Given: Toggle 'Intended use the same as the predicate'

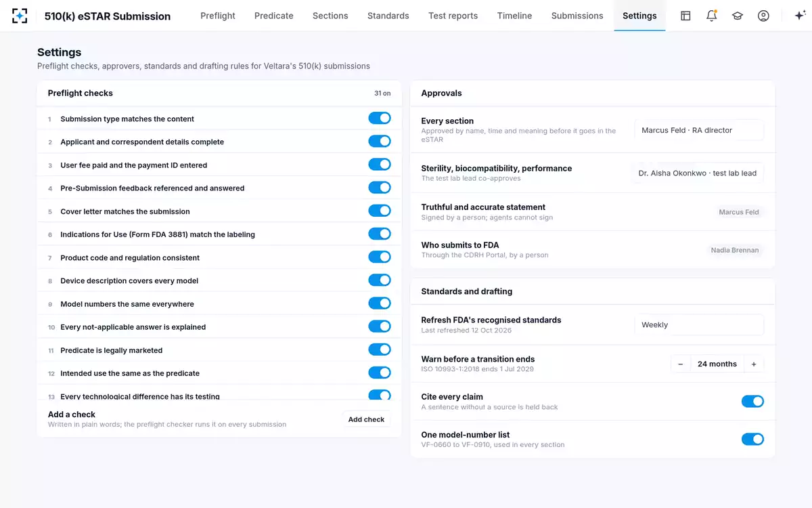Looking at the screenshot, I should click(x=380, y=373).
